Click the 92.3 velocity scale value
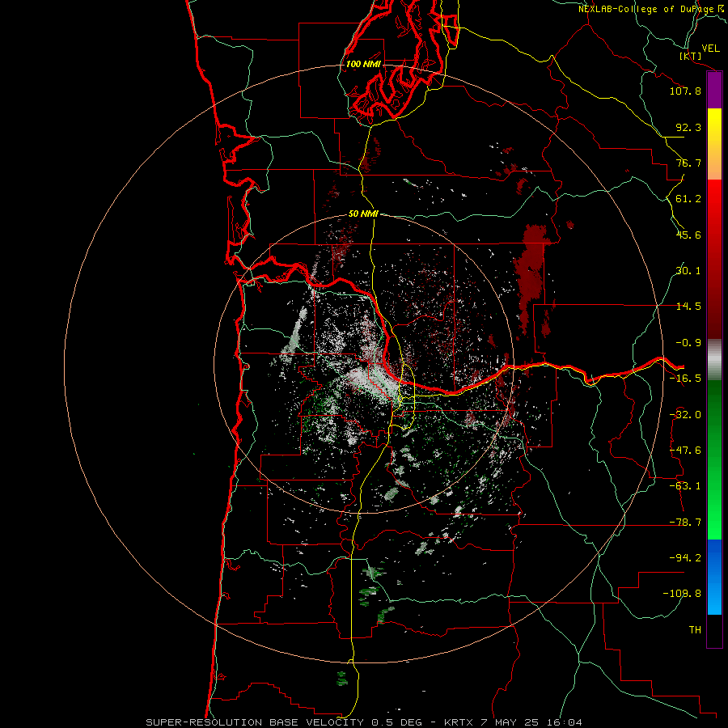 pyautogui.click(x=688, y=127)
